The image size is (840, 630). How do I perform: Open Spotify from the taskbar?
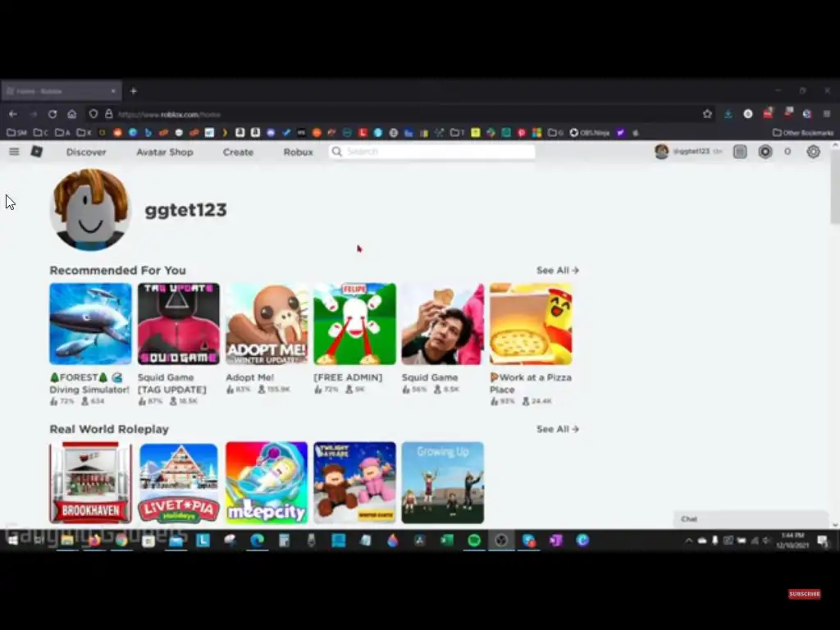[x=474, y=541]
